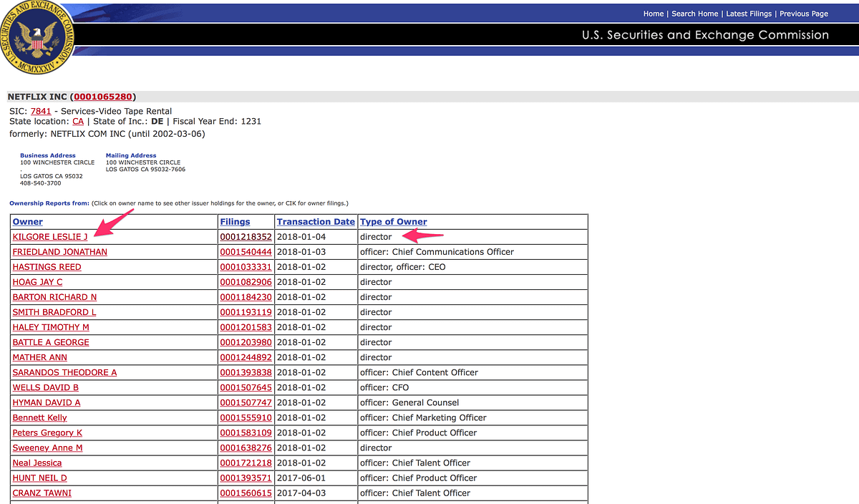Open Search Home in header
859x504 pixels.
pyautogui.click(x=694, y=14)
